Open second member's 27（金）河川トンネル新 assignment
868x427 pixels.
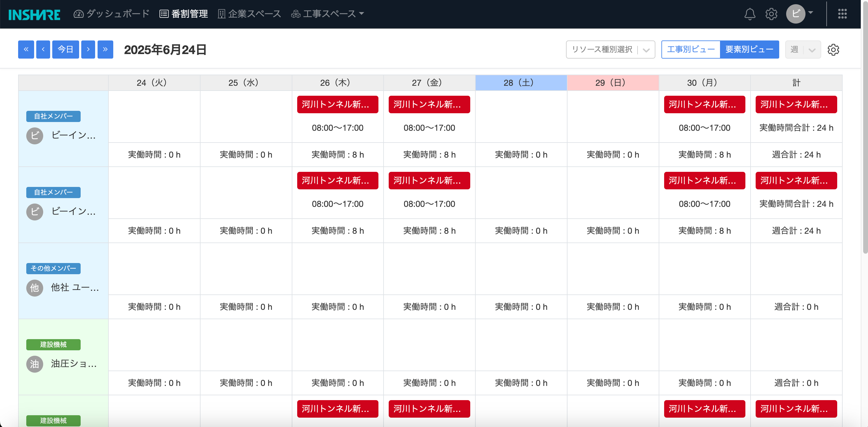pyautogui.click(x=429, y=181)
